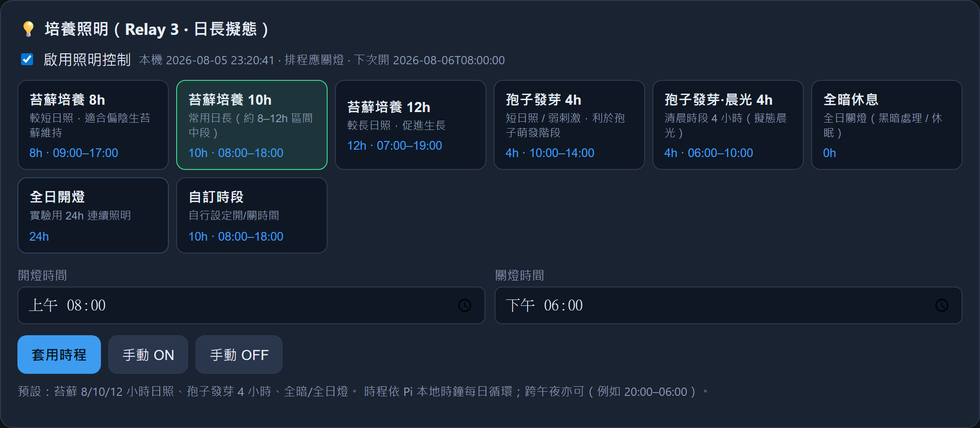Pick the 孢子發芽·晨光 4h preset
980x428 pixels.
[728, 125]
